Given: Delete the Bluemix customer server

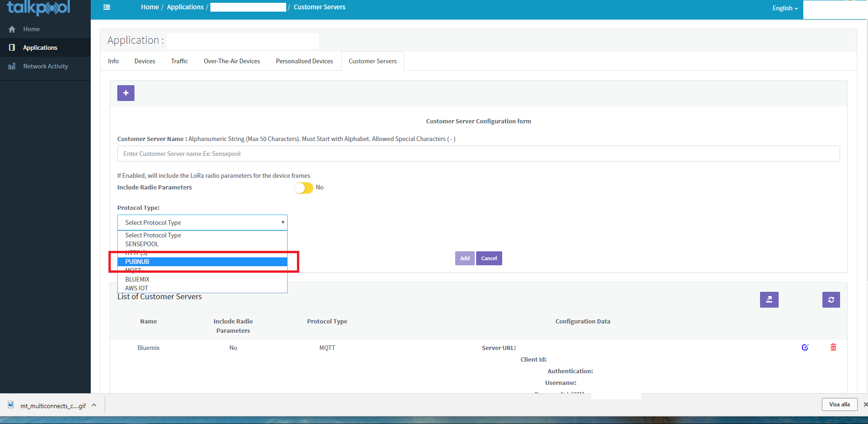Looking at the screenshot, I should coord(833,347).
